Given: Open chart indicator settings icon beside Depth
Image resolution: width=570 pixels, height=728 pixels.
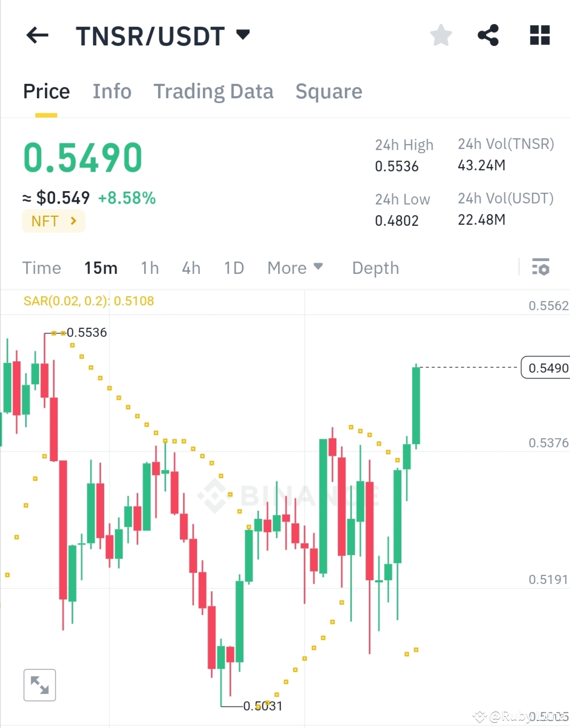Looking at the screenshot, I should pos(541,267).
